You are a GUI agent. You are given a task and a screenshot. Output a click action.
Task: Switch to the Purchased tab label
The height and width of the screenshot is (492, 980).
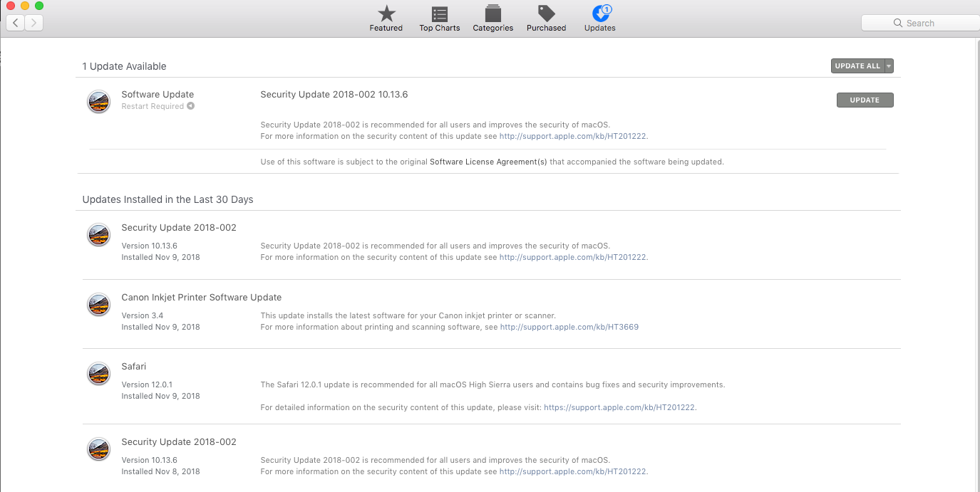pyautogui.click(x=547, y=28)
